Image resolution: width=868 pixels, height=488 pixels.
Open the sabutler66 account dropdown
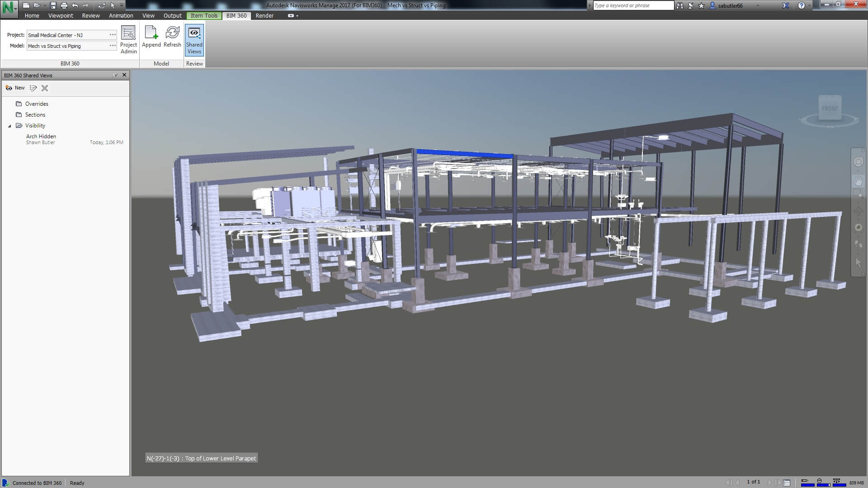pos(735,5)
